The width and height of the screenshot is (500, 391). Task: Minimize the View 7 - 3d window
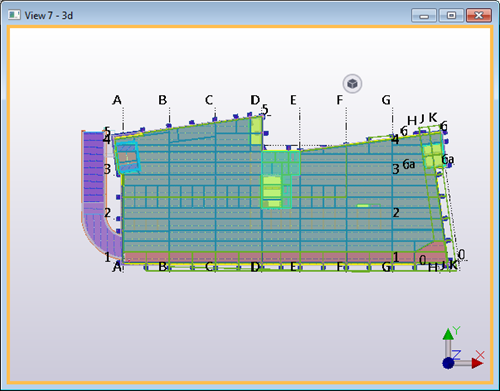[x=424, y=15]
